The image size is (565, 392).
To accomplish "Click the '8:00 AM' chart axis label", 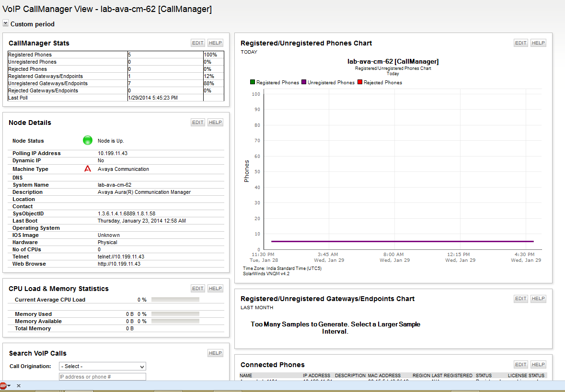I will 394,255.
